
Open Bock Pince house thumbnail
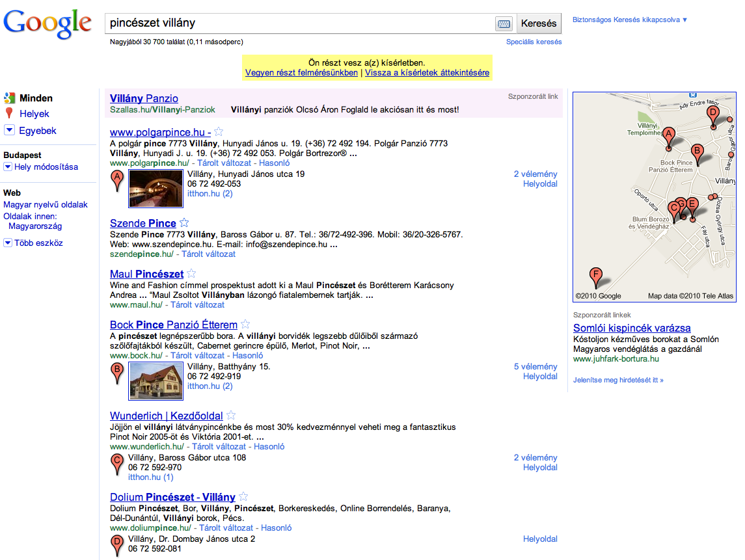(x=156, y=381)
